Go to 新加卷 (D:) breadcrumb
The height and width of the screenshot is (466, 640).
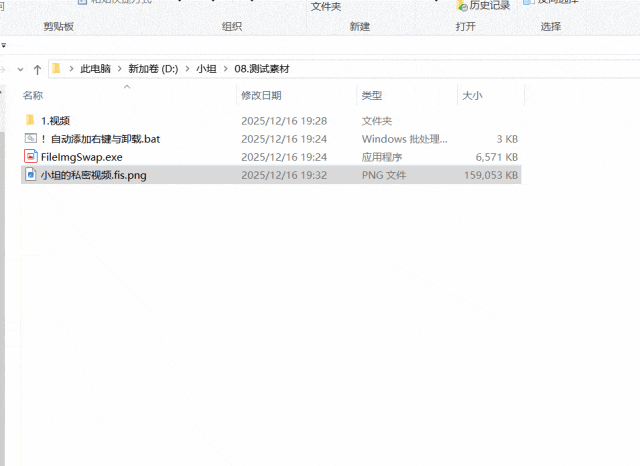pos(152,69)
